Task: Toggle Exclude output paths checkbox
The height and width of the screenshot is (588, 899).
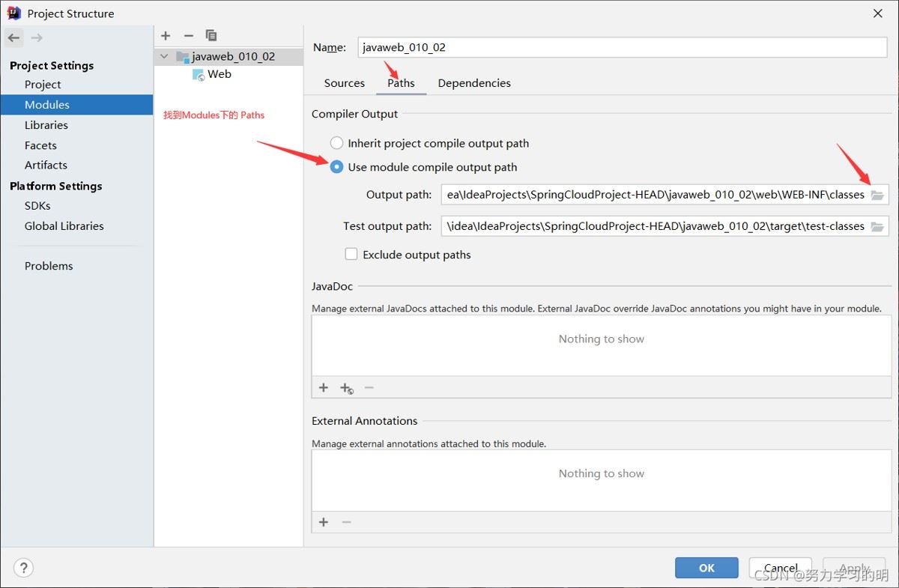Action: [351, 255]
